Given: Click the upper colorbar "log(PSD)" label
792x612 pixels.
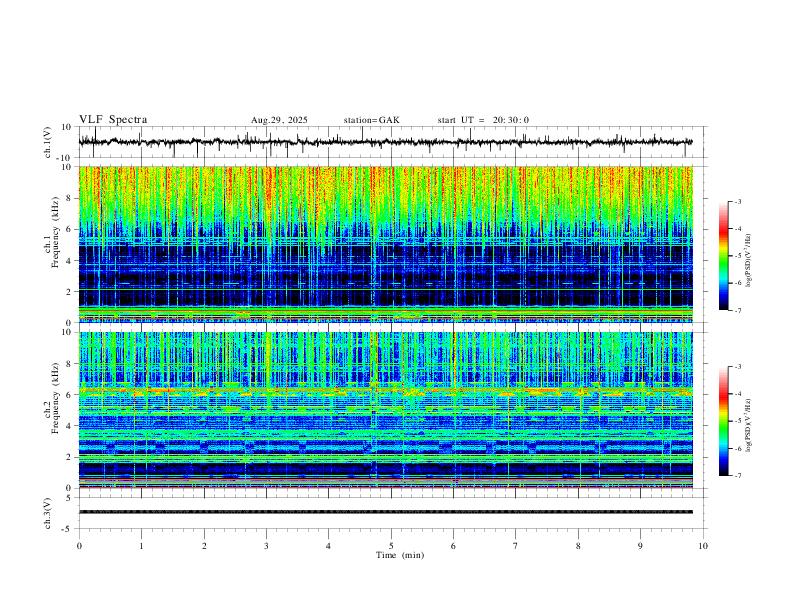Looking at the screenshot, I should click(x=748, y=261).
